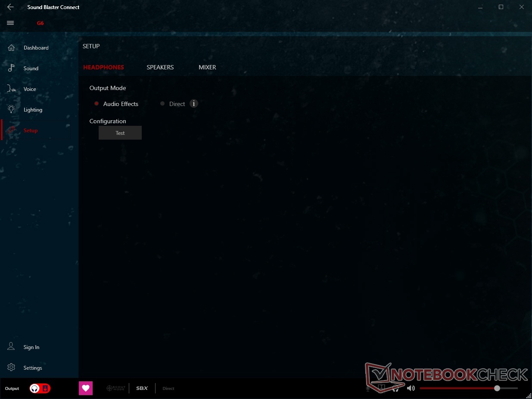Toggle Output between headphones and speakers
The width and height of the screenshot is (532, 399).
(x=40, y=388)
